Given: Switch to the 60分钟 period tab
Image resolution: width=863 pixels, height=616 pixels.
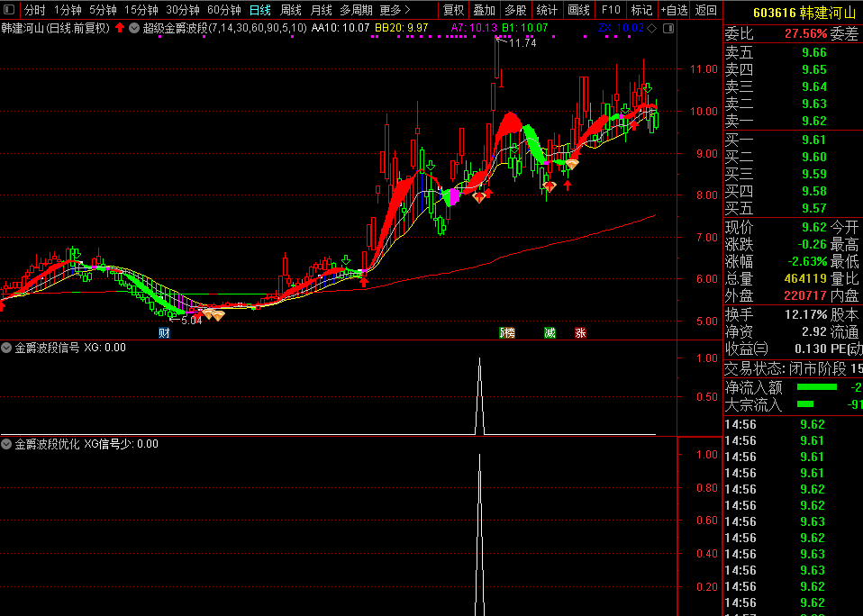Looking at the screenshot, I should (223, 10).
